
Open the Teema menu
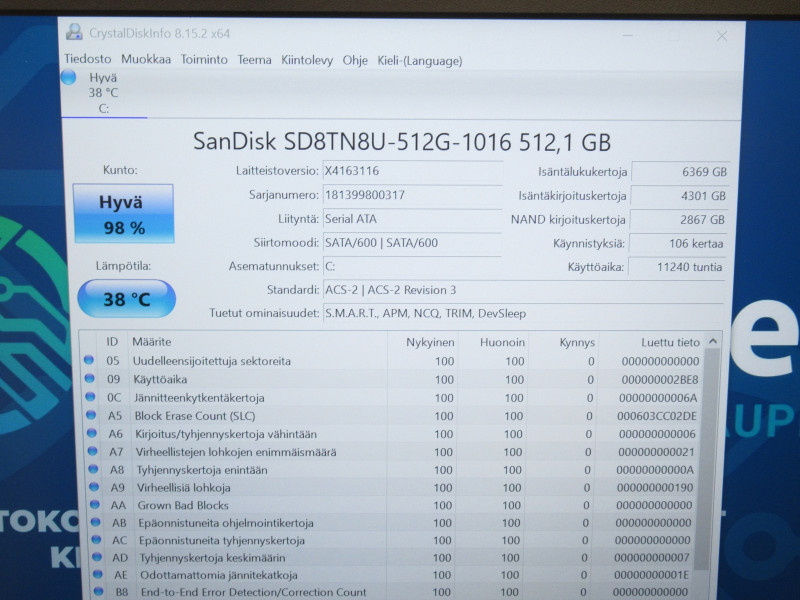tap(254, 60)
